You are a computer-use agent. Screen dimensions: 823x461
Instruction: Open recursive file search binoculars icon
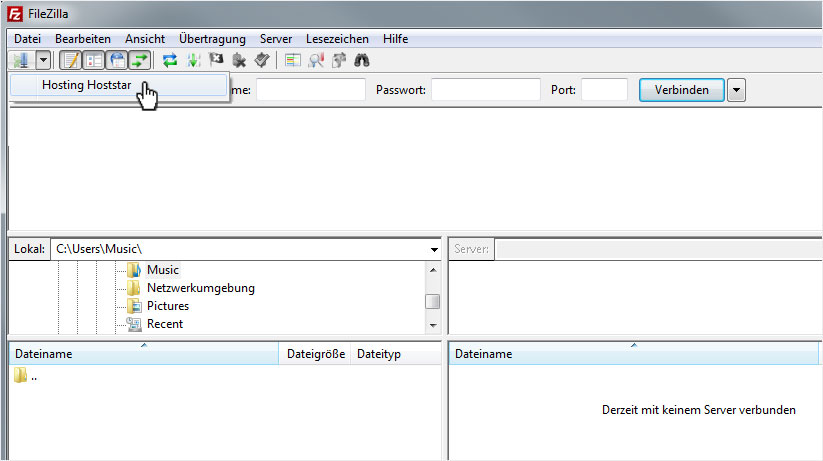click(x=362, y=60)
